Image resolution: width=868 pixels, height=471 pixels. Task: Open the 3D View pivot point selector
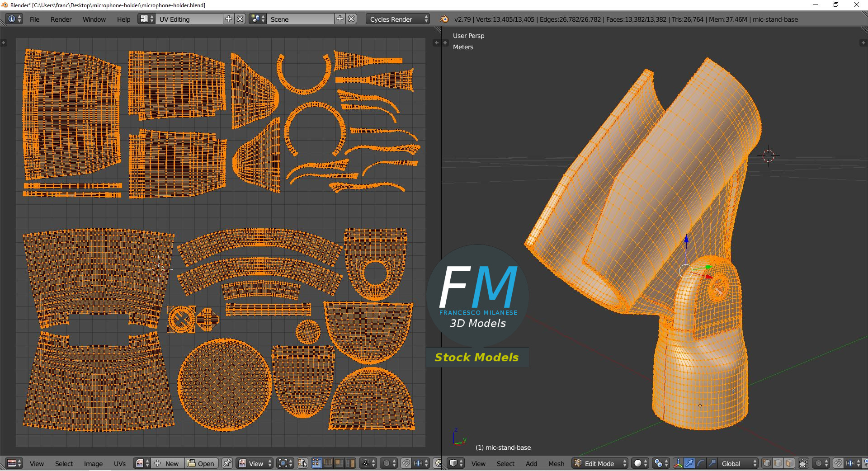point(660,463)
